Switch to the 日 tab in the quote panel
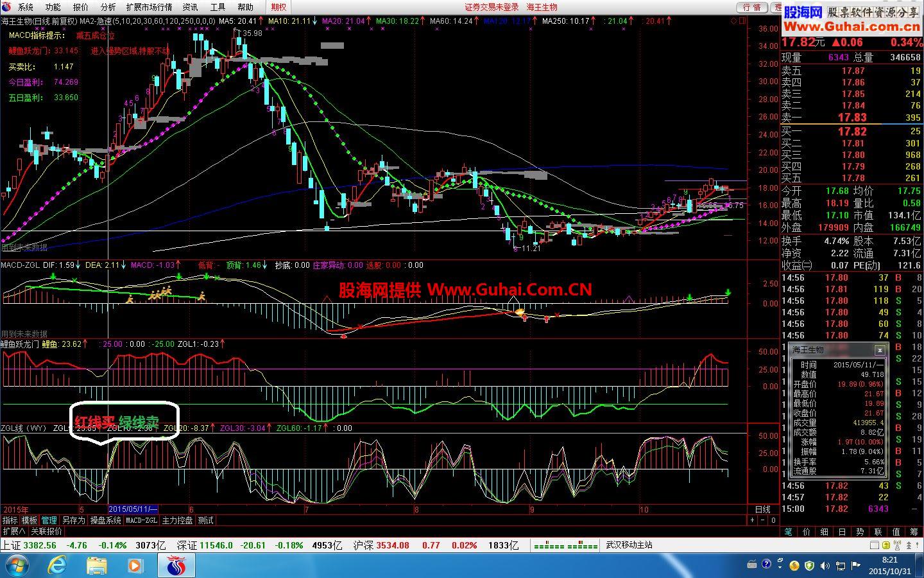Viewport: 924px width, 578px height. [843, 532]
